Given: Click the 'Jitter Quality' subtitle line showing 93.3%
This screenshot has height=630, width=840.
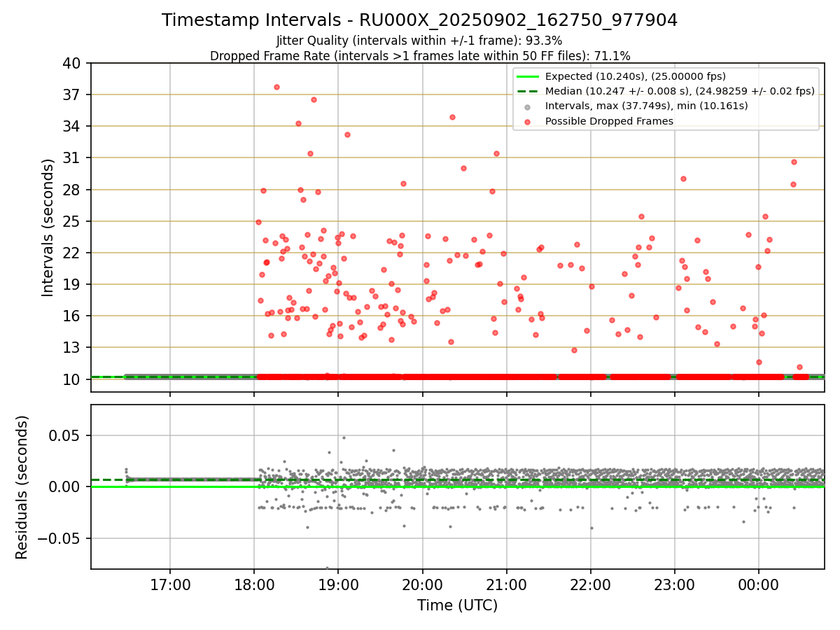Looking at the screenshot, I should 419,41.
